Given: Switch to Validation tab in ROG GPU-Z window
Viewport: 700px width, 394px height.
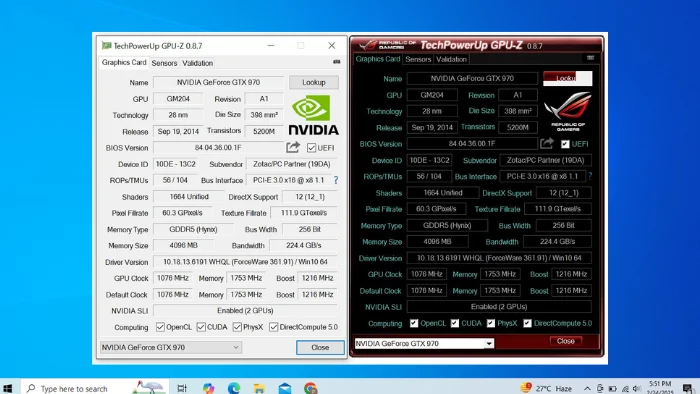Looking at the screenshot, I should 451,59.
